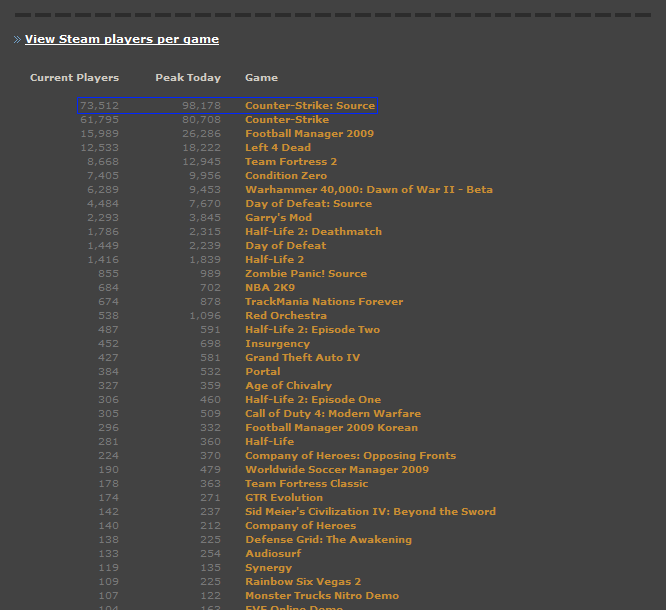Open the Half-Life 2: Deathmatch link
666x610 pixels.
click(x=313, y=232)
